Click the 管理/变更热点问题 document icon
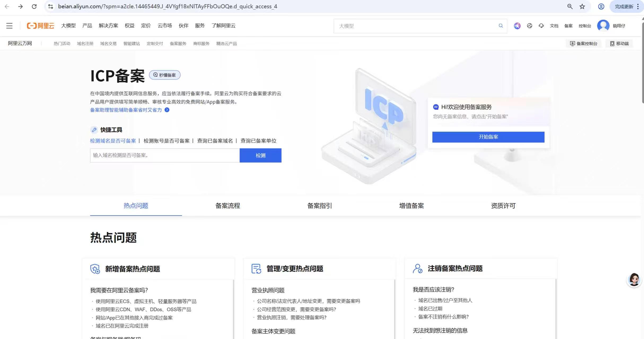644x339 pixels. point(256,269)
